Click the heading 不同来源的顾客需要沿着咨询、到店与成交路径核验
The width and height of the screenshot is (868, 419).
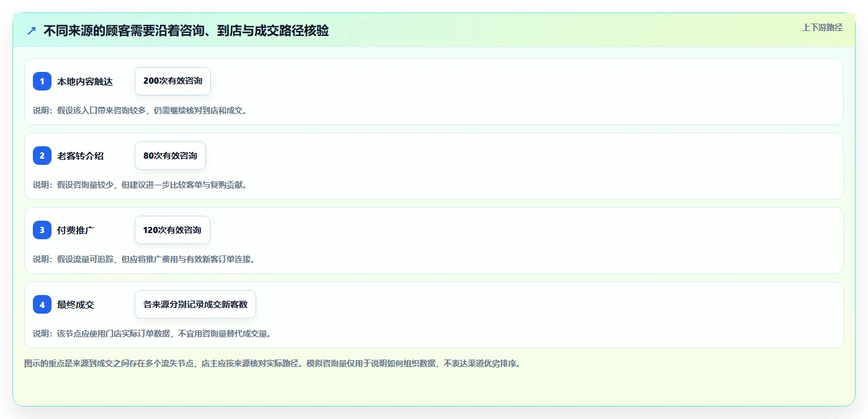point(186,31)
